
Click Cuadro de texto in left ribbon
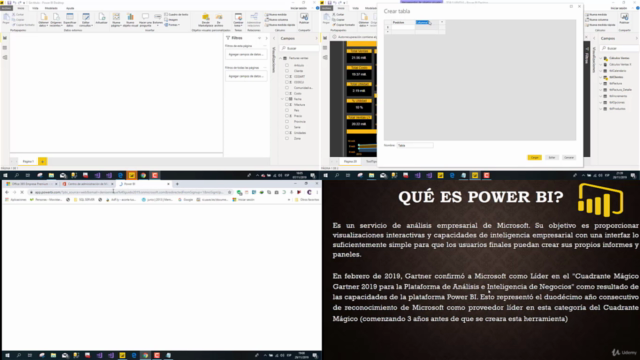(176, 14)
